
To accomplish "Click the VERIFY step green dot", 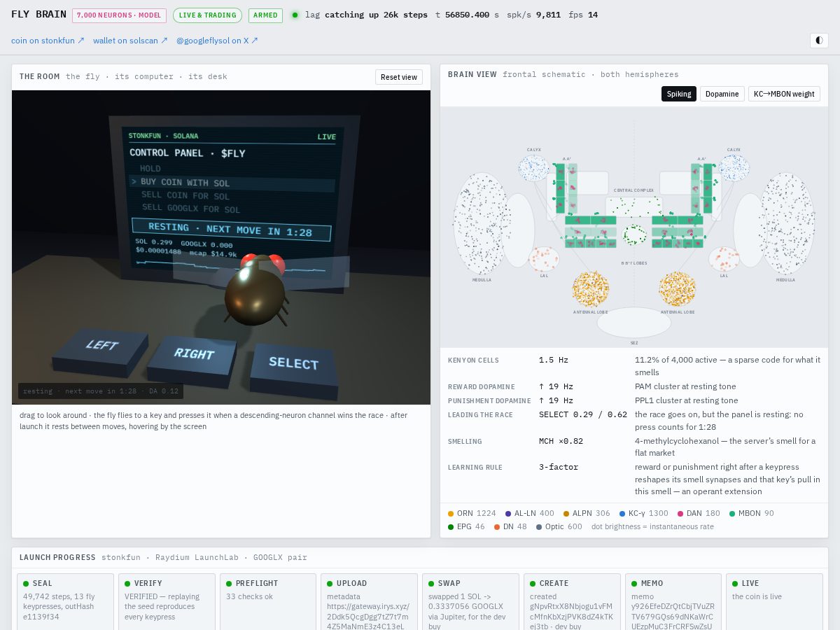I will point(127,583).
